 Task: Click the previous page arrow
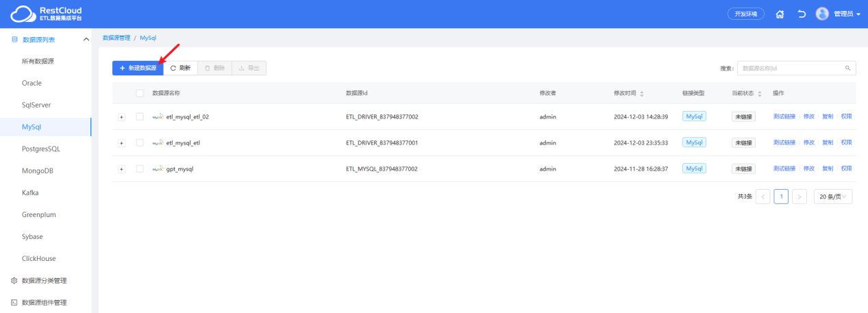tap(763, 197)
